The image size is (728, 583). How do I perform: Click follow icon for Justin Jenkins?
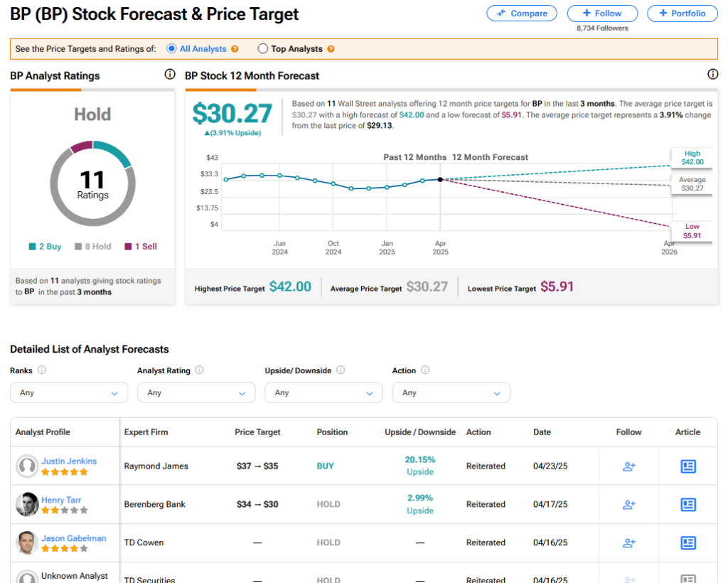coord(628,466)
